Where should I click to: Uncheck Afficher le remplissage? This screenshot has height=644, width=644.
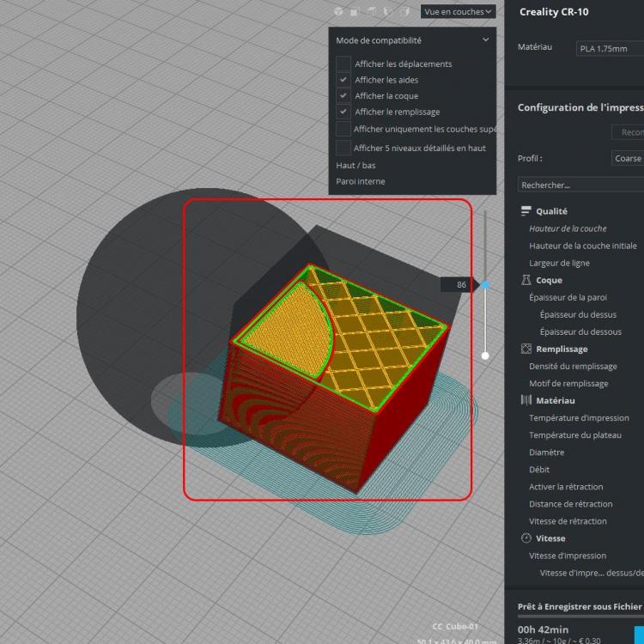pyautogui.click(x=343, y=112)
